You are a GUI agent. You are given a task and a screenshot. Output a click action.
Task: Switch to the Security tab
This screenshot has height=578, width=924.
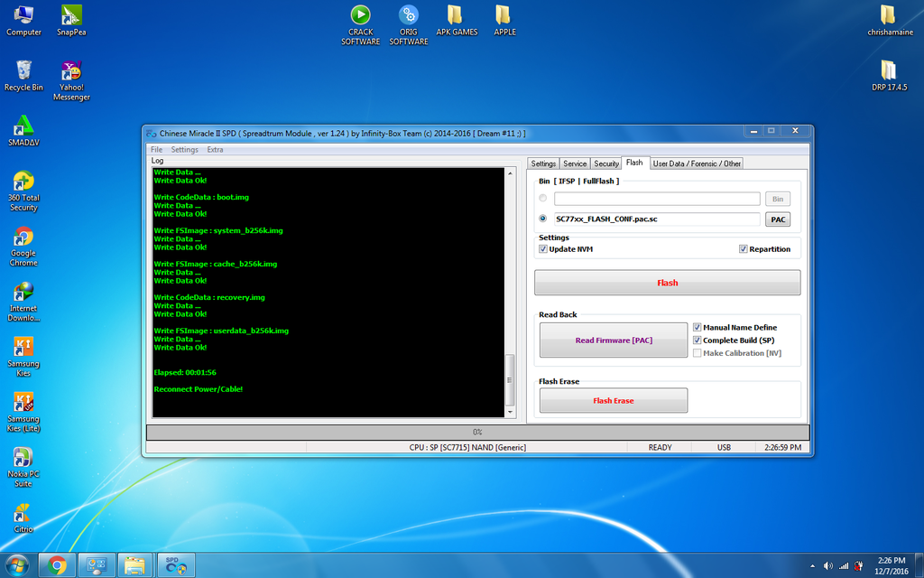point(605,164)
